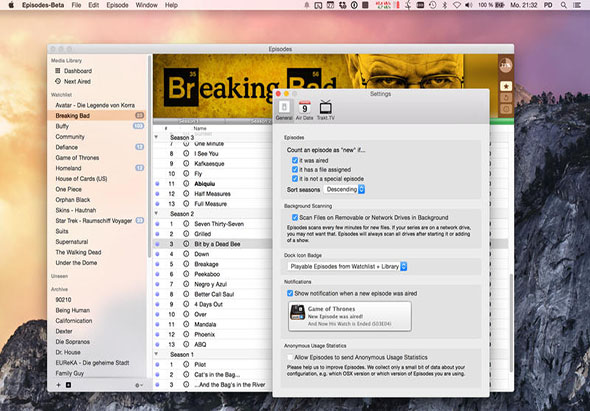590x411 pixels.
Task: Open Spotlight search in the menu bar
Action: coord(563,5)
